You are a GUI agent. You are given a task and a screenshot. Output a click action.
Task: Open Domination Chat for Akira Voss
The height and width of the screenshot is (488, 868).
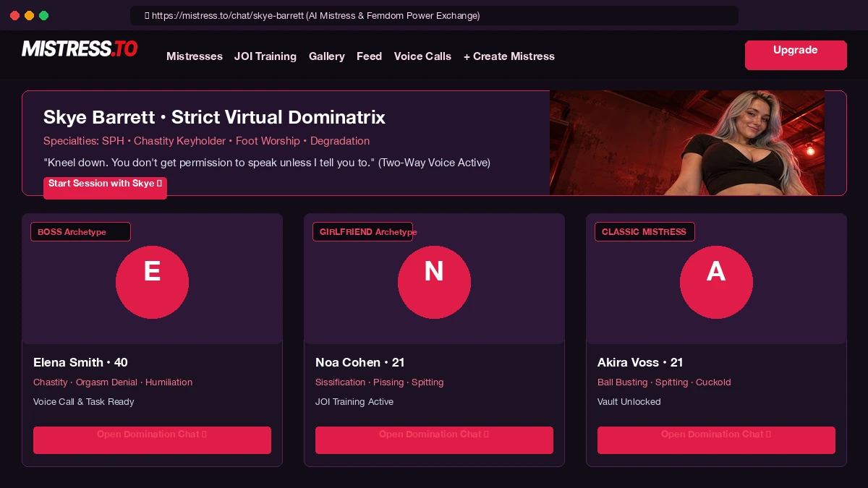coord(716,440)
